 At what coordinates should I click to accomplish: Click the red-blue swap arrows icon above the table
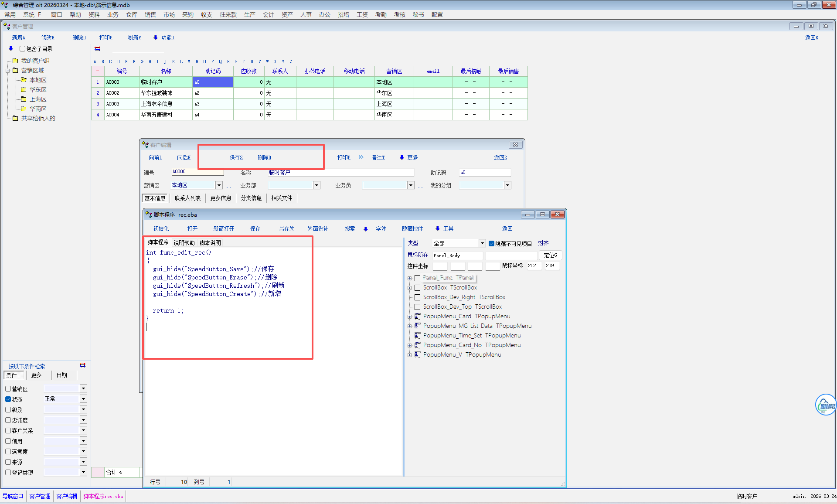pyautogui.click(x=98, y=49)
